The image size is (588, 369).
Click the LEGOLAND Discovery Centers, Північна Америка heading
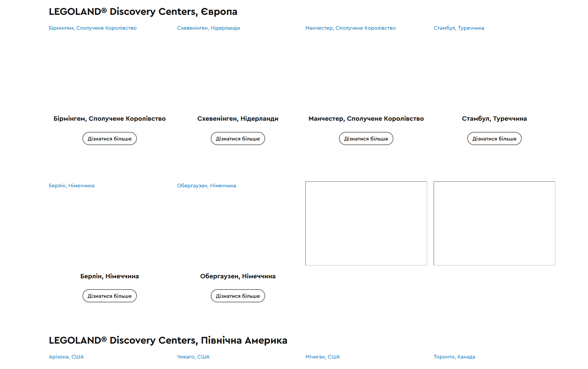[x=168, y=340]
